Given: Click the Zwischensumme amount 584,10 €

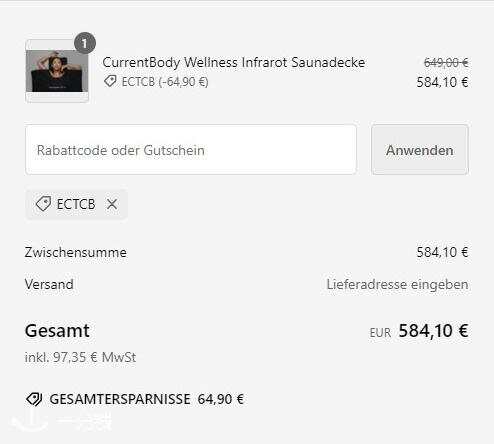Looking at the screenshot, I should [x=442, y=252].
